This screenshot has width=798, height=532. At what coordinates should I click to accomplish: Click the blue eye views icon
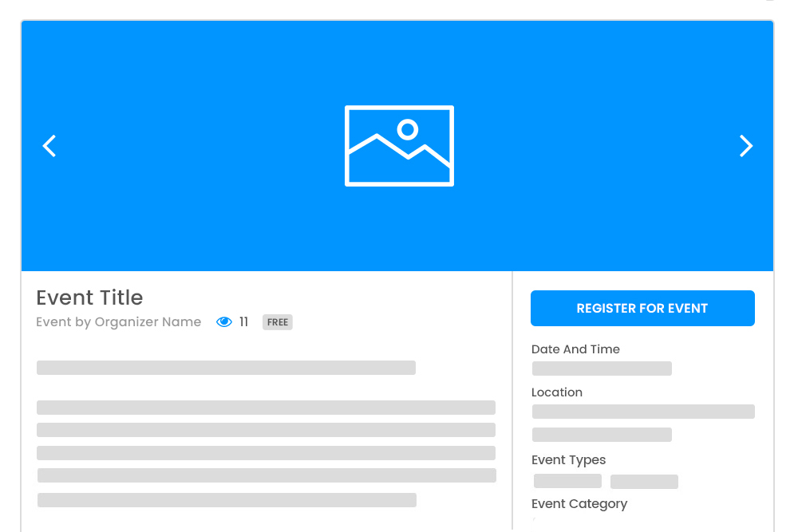click(224, 322)
